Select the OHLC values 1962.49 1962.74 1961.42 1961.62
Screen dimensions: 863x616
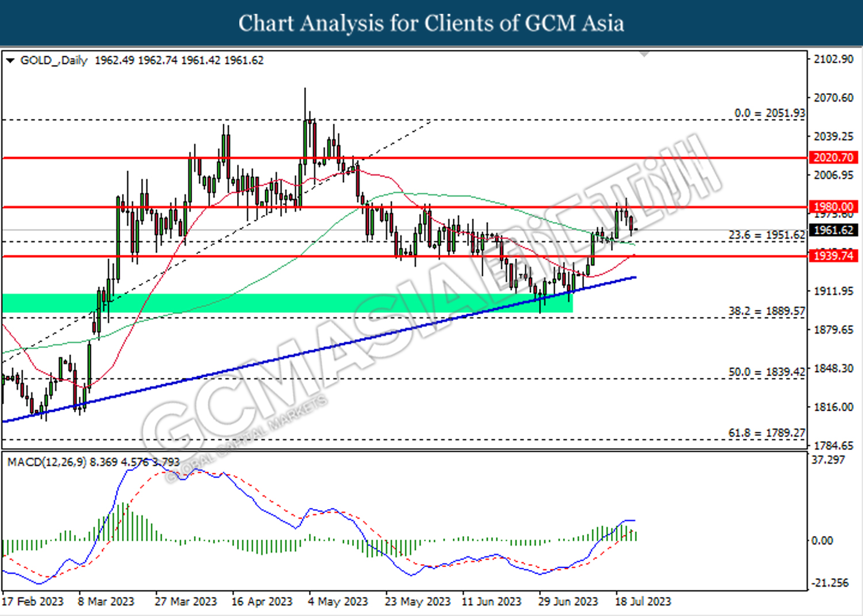[179, 60]
